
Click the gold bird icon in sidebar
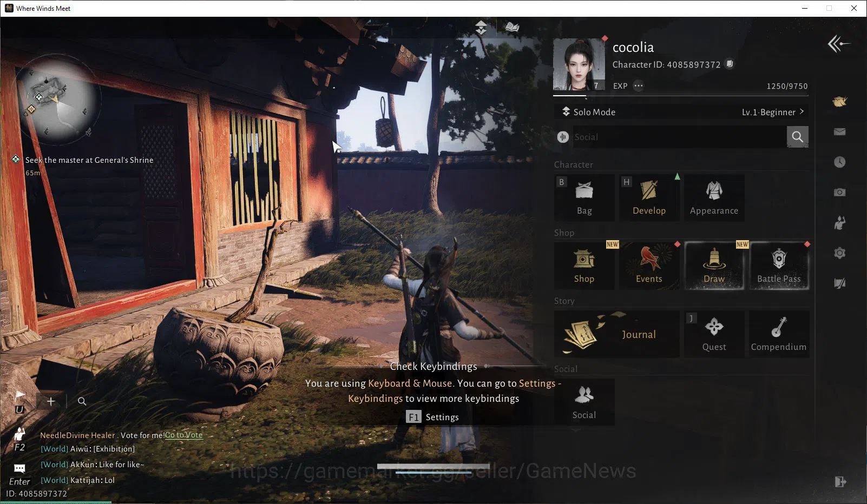coord(839,102)
